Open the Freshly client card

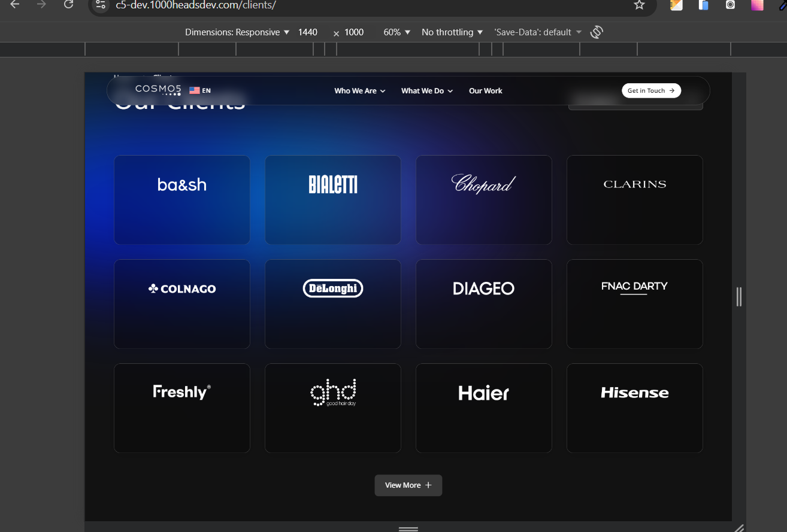[182, 408]
